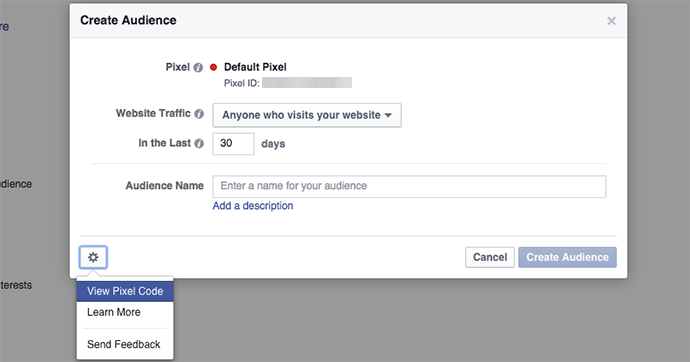Viewport: 690px width, 362px height.
Task: Select Learn More menu item
Action: [125, 312]
